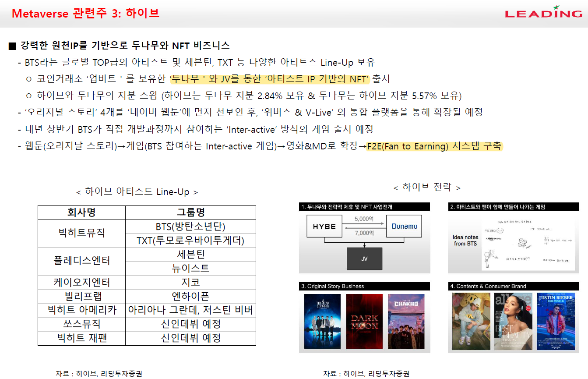This screenshot has height=379, width=588.
Task: Click the cell '빅히트뮤직'
Action: (81, 233)
